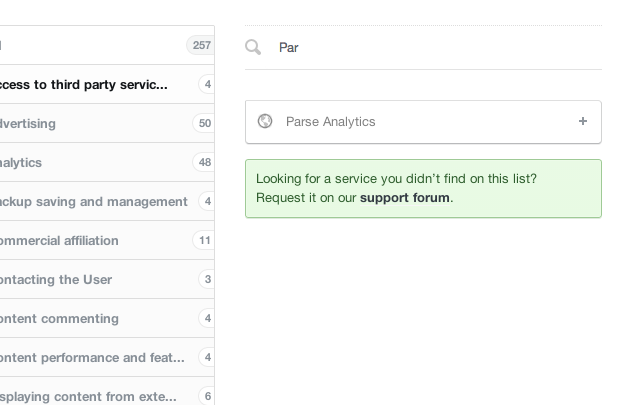Open Displaying content from external platforms category
Viewport: 630px width, 405px height.
tap(107, 391)
